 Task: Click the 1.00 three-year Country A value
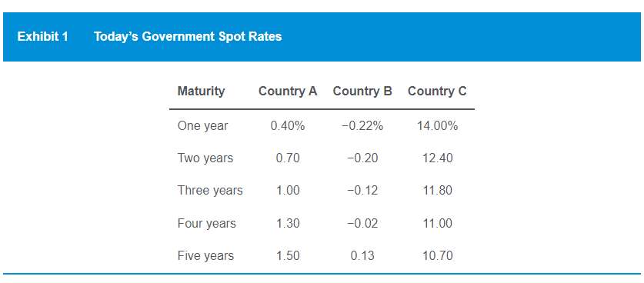(x=288, y=191)
